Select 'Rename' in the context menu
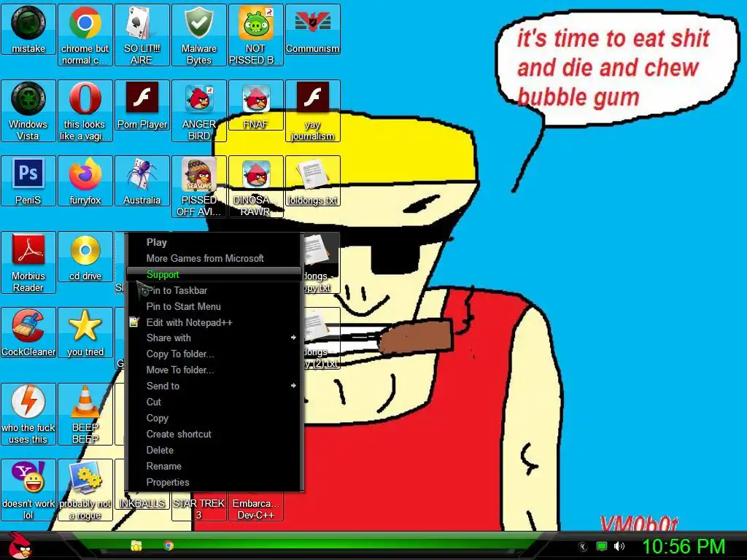This screenshot has height=560, width=747. [214, 466]
